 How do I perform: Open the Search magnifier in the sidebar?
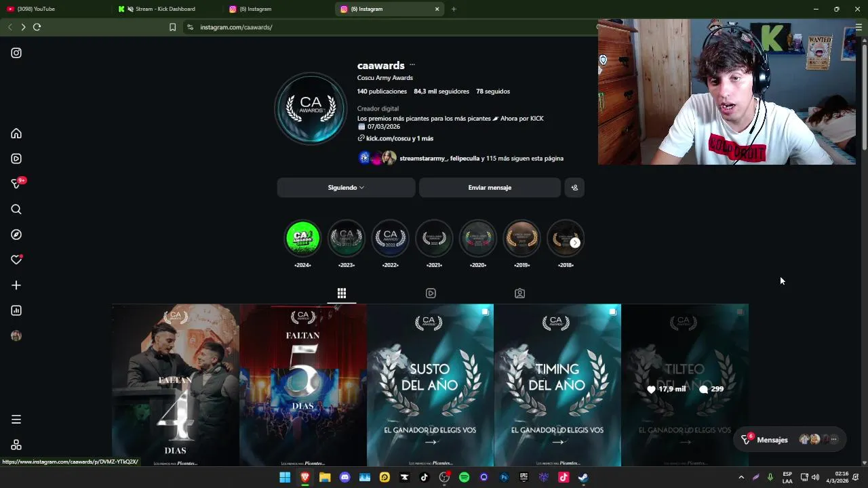point(16,209)
